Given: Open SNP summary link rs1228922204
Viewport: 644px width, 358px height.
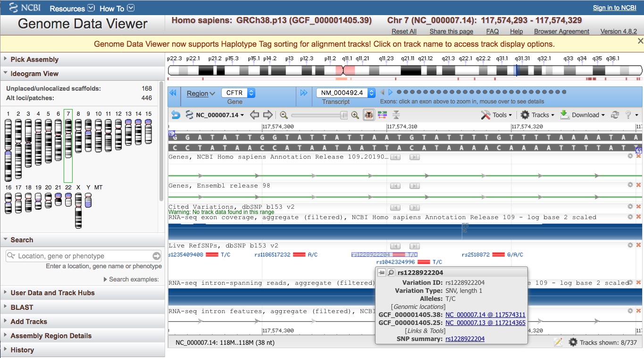Looking at the screenshot, I should 465,339.
